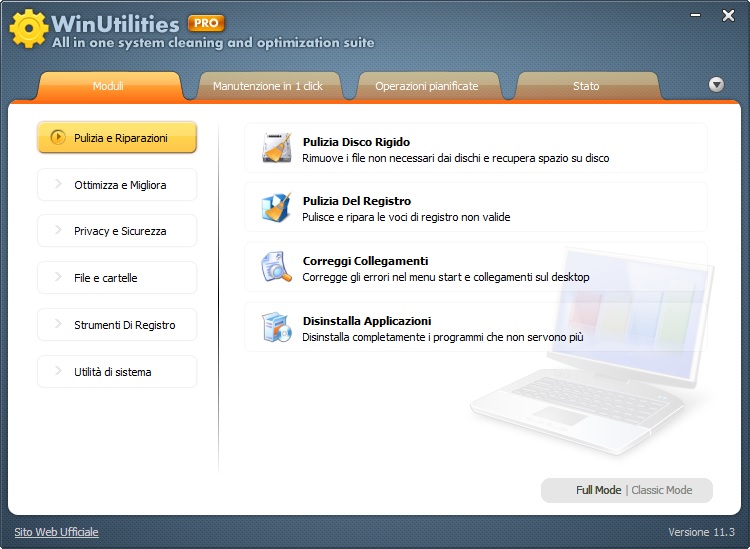
Task: Switch to Full Mode
Action: (x=598, y=490)
